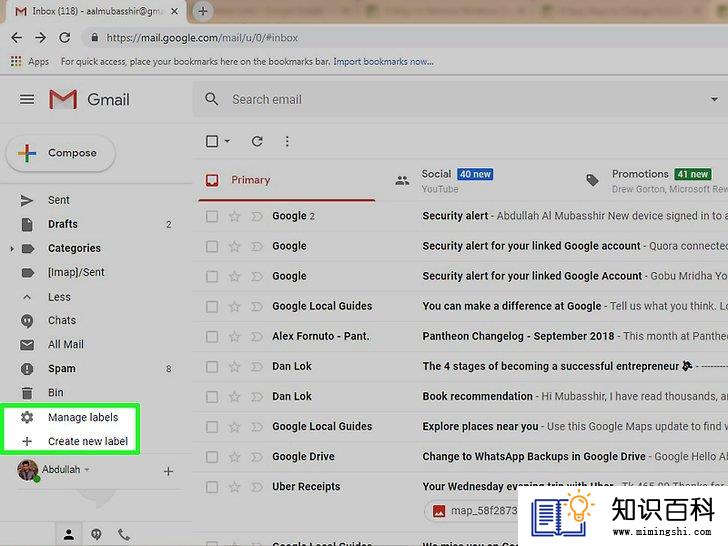Click Create new label
Viewport: 728px width, 546px height.
tap(88, 441)
